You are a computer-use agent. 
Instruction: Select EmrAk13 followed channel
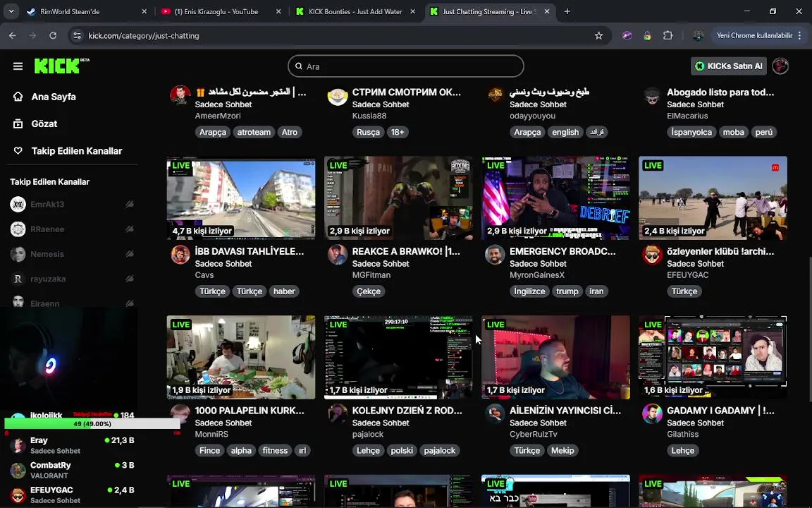(47, 204)
